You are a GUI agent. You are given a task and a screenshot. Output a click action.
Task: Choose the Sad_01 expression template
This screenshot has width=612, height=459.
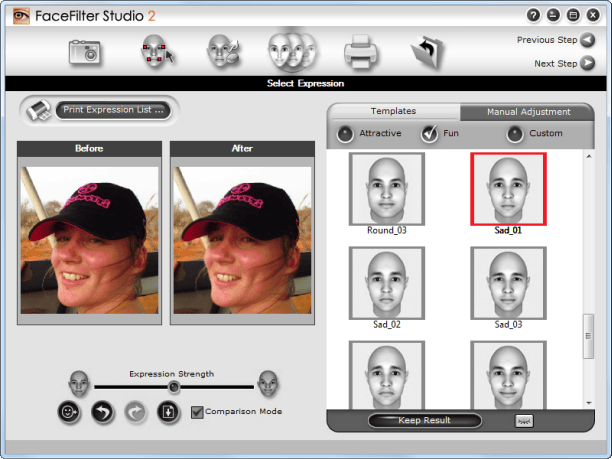[x=508, y=189]
